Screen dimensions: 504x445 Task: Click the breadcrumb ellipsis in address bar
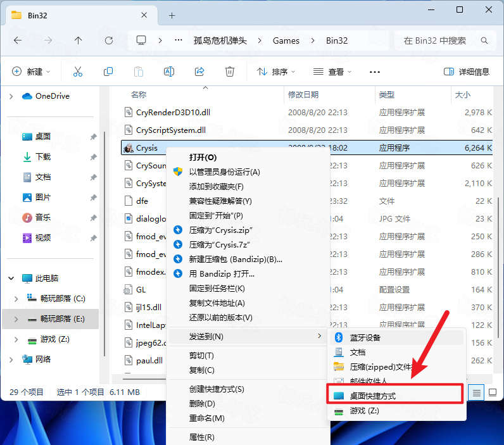coord(179,41)
